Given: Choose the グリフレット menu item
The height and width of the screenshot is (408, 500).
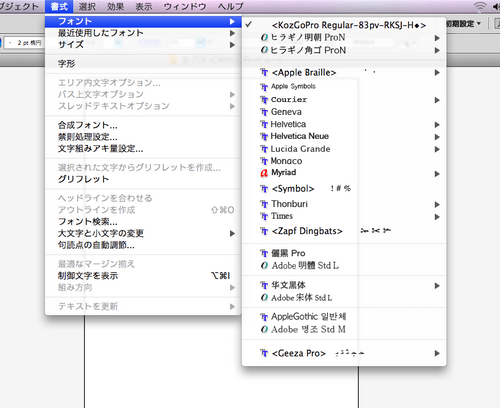Looking at the screenshot, I should click(x=143, y=179).
